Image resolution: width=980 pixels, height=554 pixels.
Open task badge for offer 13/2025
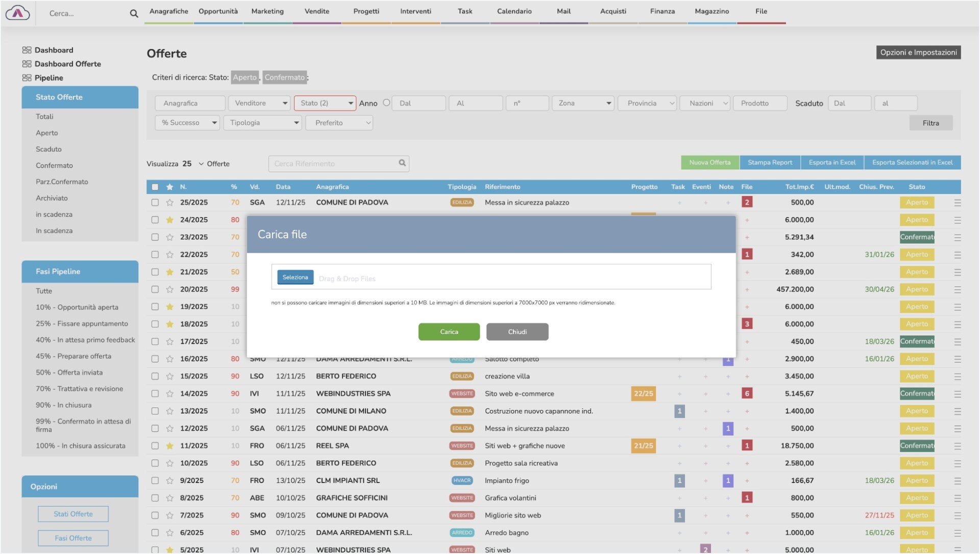[679, 411]
